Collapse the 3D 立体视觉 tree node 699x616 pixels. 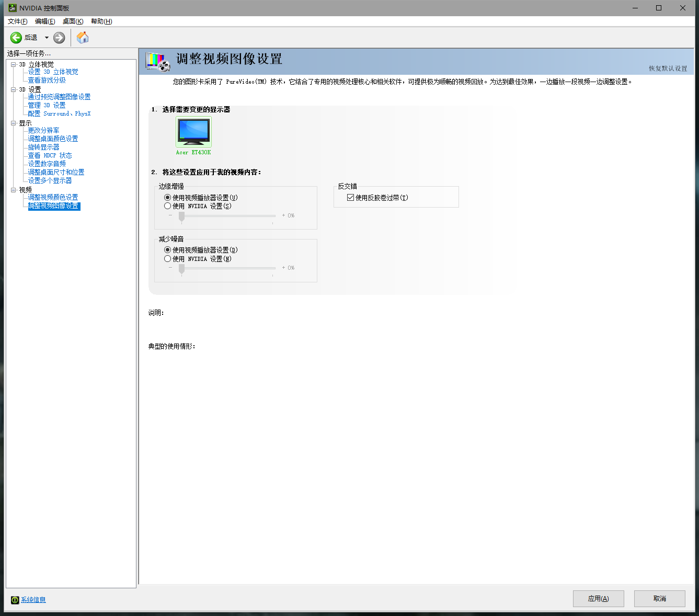coord(14,64)
